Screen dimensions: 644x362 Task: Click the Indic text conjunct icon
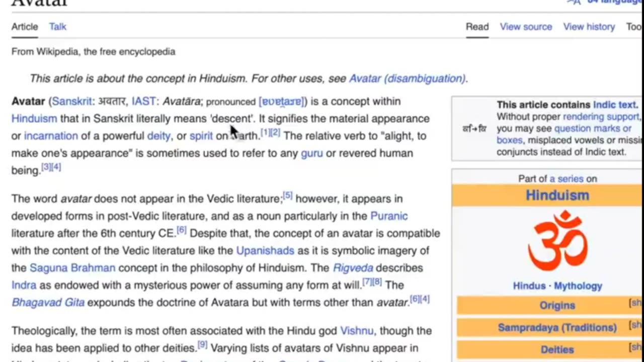(474, 129)
